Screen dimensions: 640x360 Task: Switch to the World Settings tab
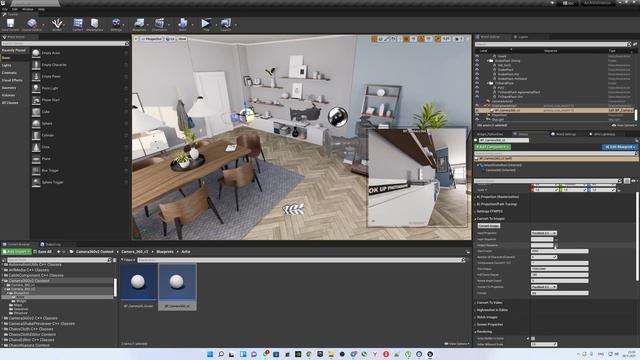pos(564,134)
